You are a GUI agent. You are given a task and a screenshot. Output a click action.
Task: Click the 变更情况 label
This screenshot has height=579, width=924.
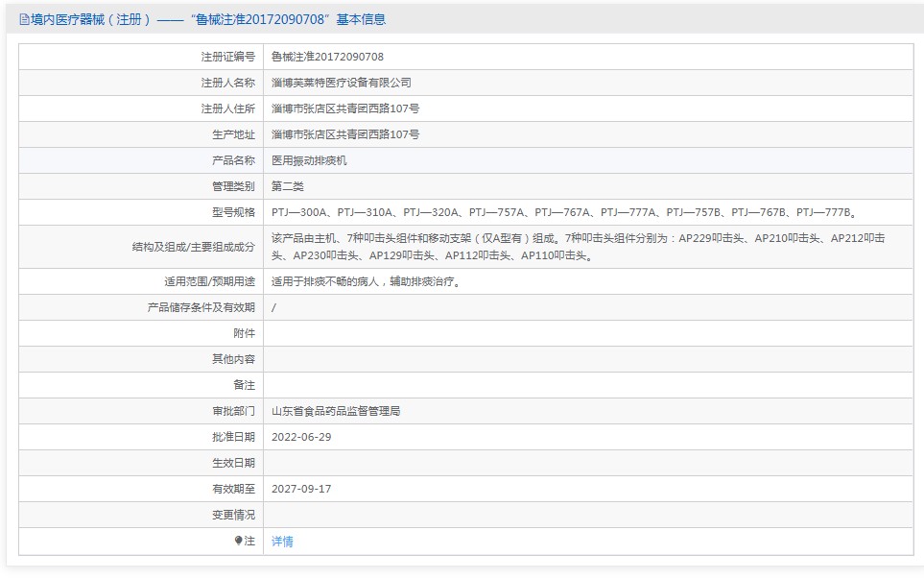[233, 515]
